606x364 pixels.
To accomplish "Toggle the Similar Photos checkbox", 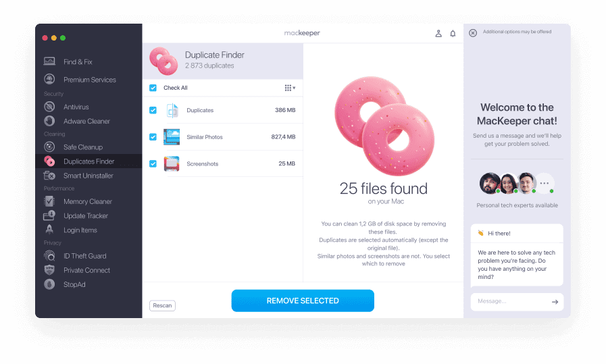I will (x=153, y=137).
